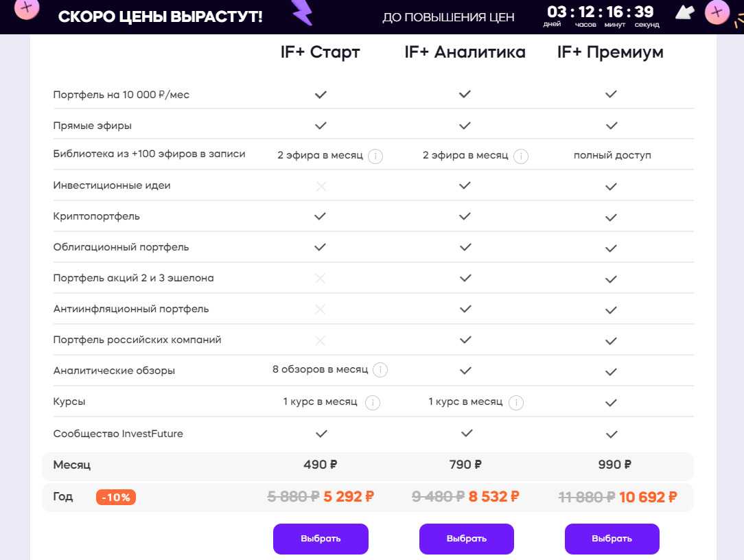The width and height of the screenshot is (744, 560).
Task: Click the orange -10% discount badge
Action: tap(116, 497)
